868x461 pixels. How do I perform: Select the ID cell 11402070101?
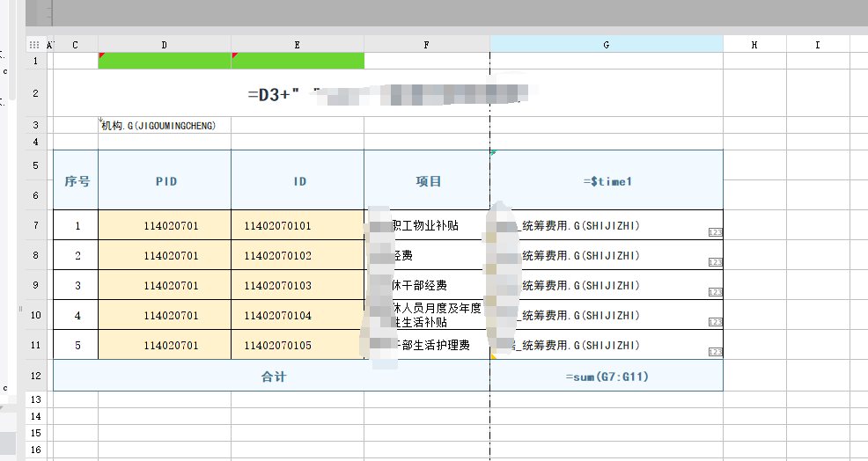(298, 225)
